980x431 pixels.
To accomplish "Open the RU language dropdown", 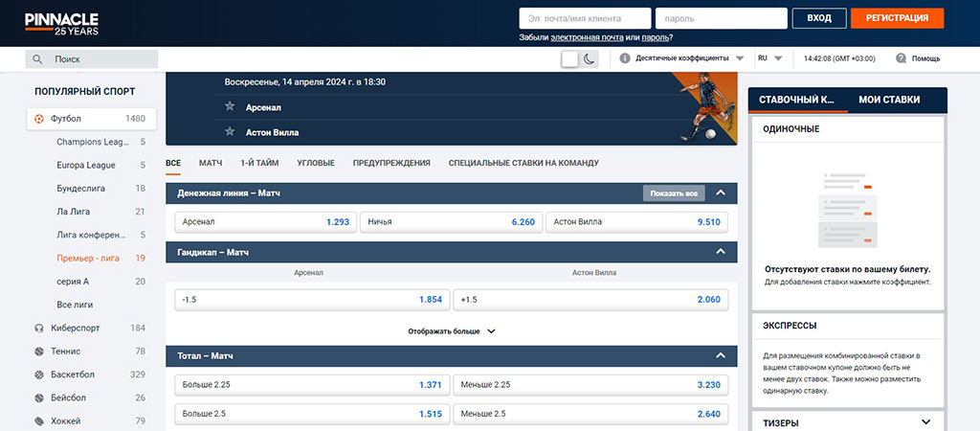I will pyautogui.click(x=770, y=58).
